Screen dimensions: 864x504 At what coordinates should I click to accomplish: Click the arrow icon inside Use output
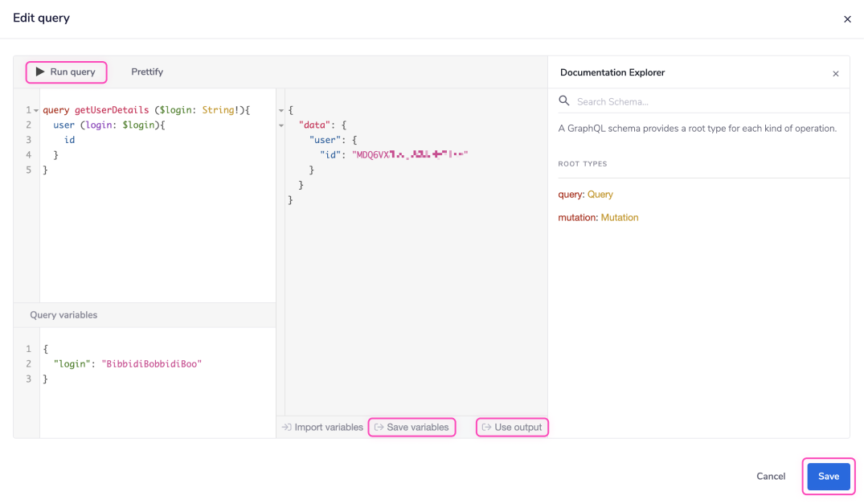487,427
